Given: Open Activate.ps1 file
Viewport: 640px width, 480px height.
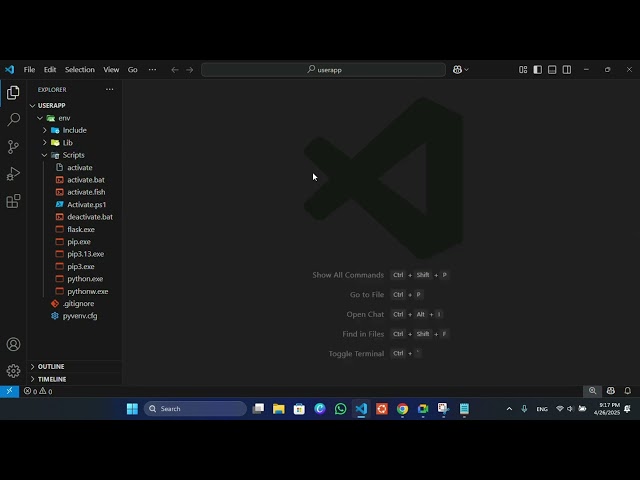Looking at the screenshot, I should tap(74, 204).
